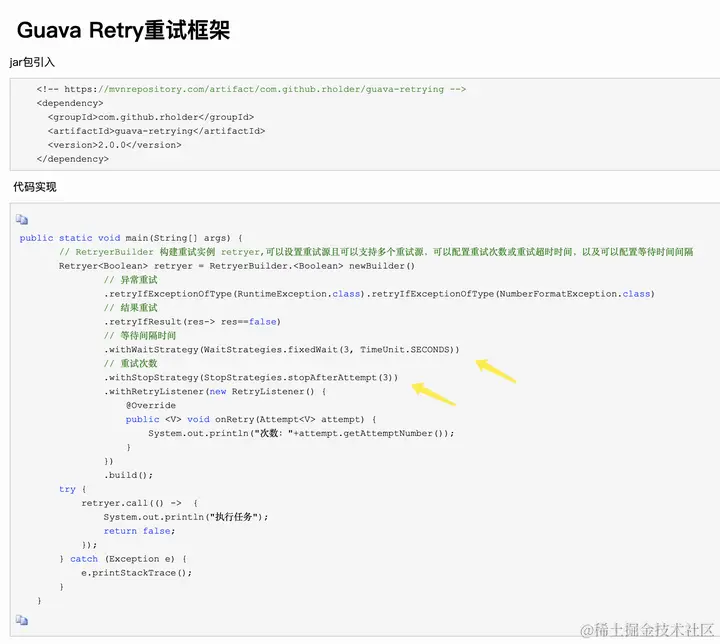This screenshot has height=644, width=720.
Task: Click the 'Retryer<Boolean> retryer = RetryerBuilder' line
Action: click(236, 266)
